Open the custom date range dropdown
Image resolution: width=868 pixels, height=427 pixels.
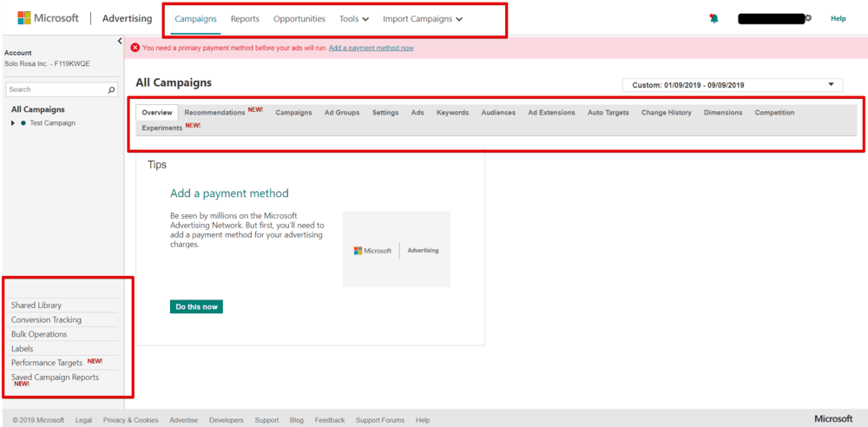(x=733, y=85)
